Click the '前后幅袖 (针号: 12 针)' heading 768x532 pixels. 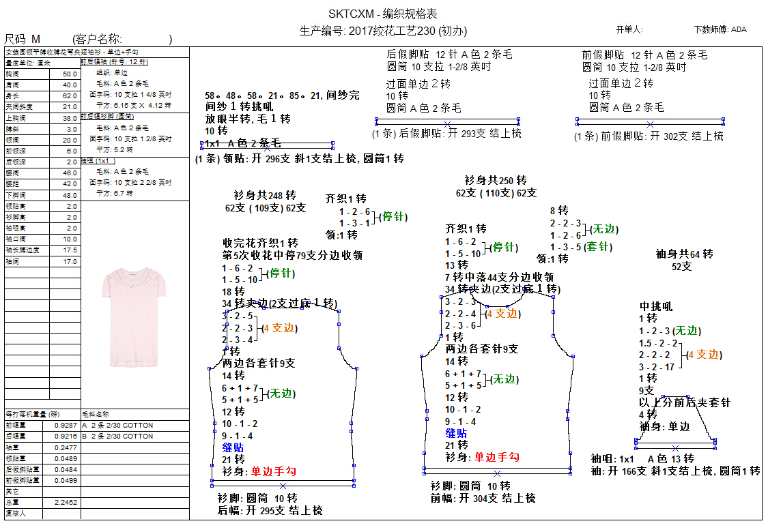[x=115, y=61]
